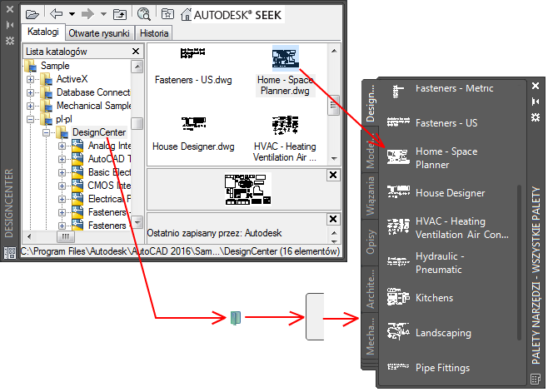Switch to the Otwarte rysunki tab
This screenshot has height=392, width=548.
click(99, 33)
